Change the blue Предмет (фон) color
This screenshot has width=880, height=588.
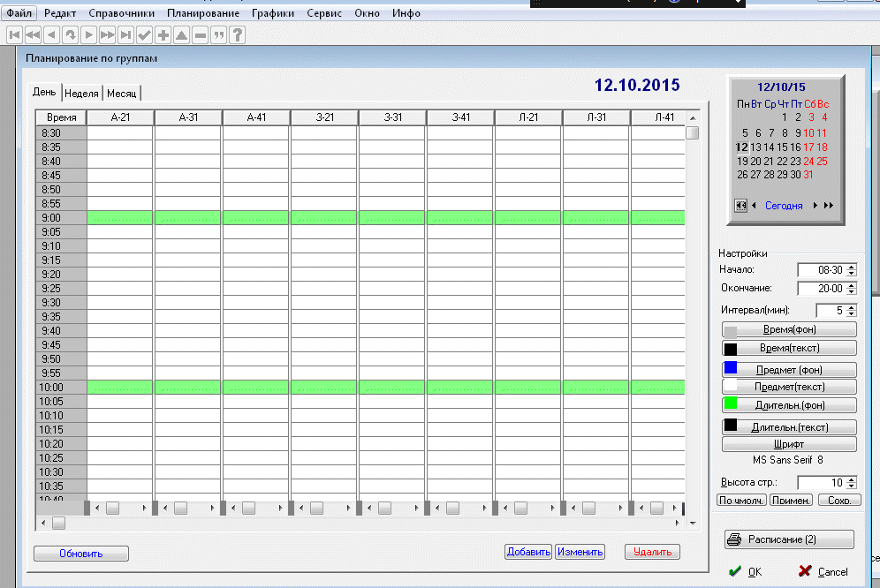pos(789,369)
